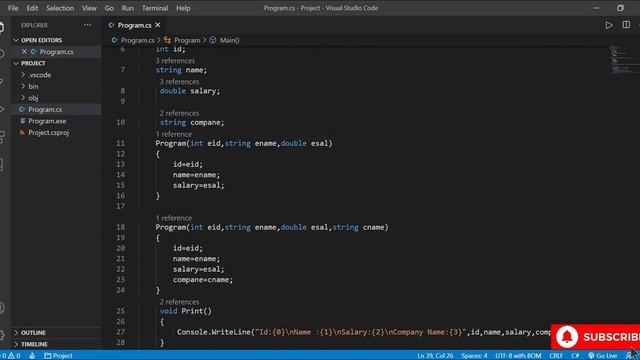Click the 'compane=cname;' code on line 23
Screen dimensions: 640x360
(x=203, y=280)
